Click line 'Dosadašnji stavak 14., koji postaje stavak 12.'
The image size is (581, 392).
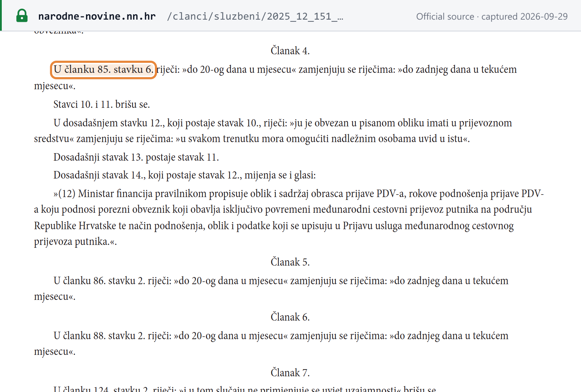click(x=185, y=175)
